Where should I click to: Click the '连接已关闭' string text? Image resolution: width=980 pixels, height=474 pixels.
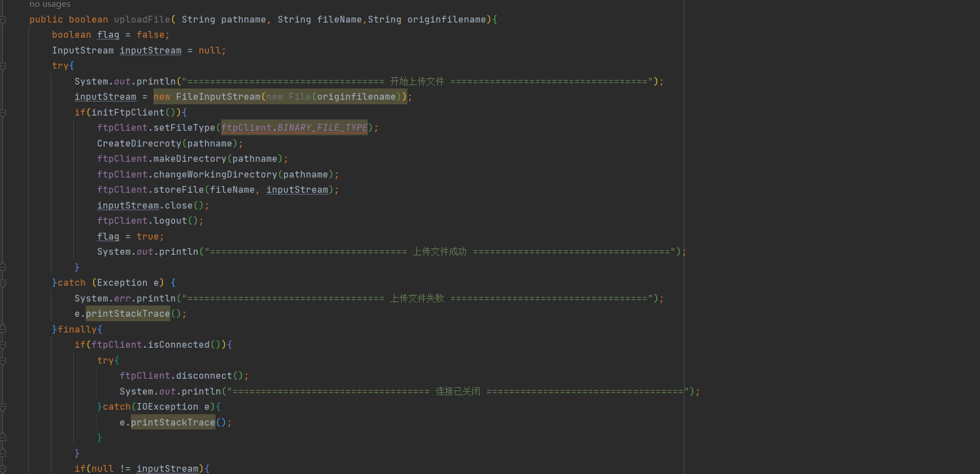[x=458, y=392]
